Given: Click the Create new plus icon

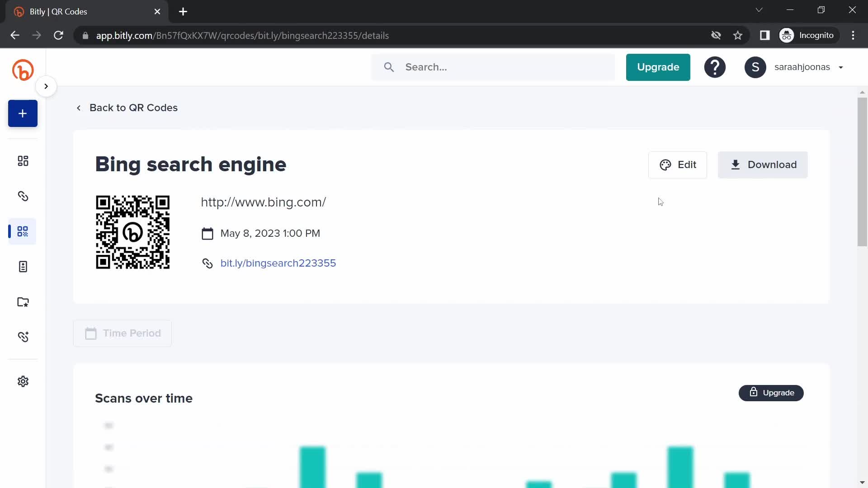Looking at the screenshot, I should tap(23, 113).
